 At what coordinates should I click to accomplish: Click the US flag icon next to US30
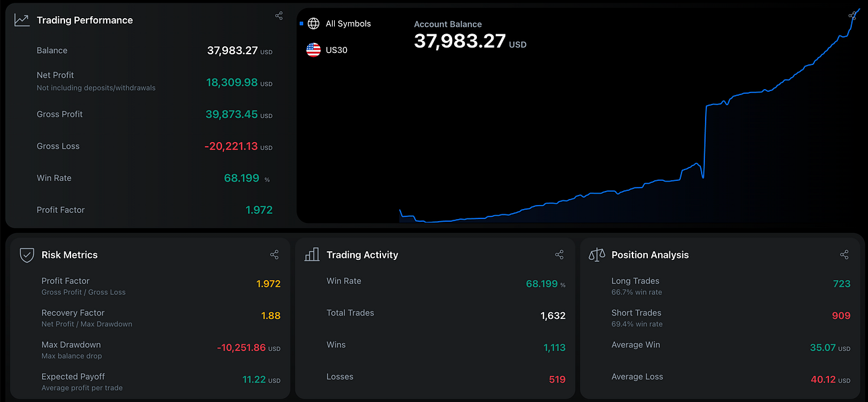coord(313,49)
